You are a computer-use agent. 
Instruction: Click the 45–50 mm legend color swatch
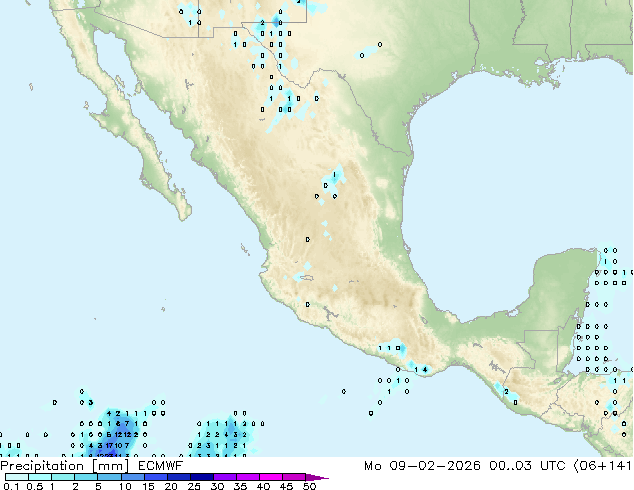[294, 477]
